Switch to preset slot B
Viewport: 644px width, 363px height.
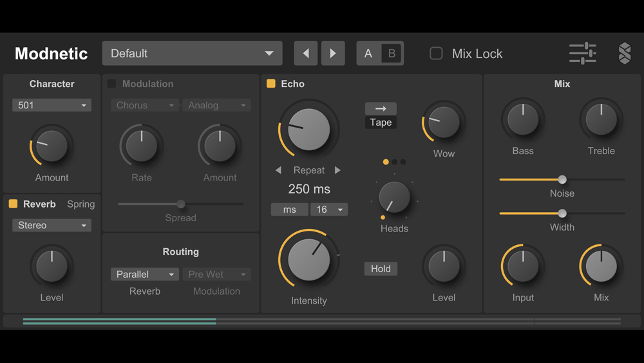[392, 54]
